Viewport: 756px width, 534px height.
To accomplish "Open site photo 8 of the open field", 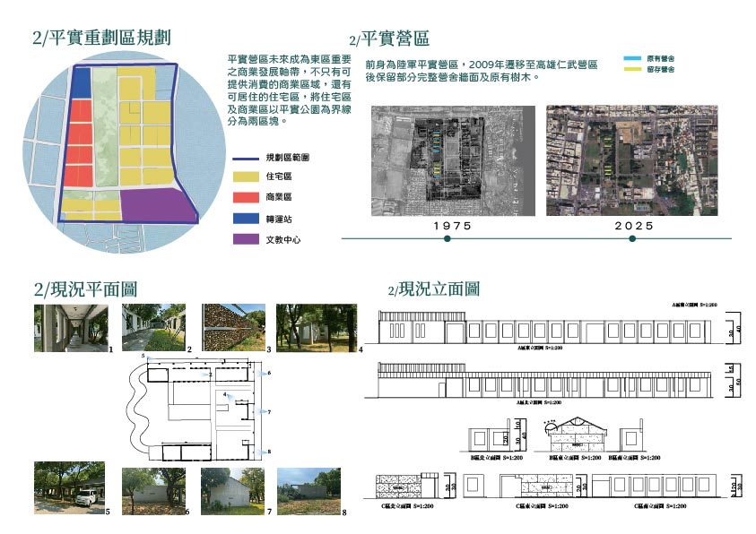I will point(308,491).
